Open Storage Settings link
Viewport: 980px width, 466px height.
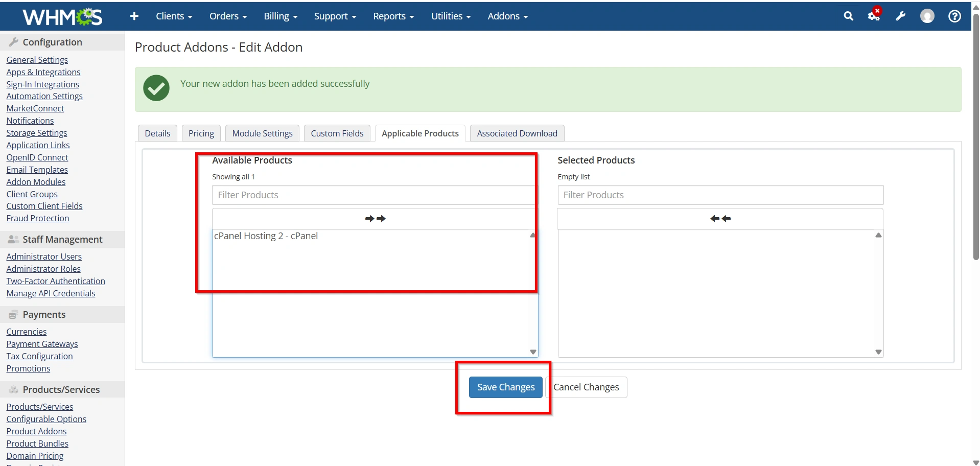(x=37, y=133)
